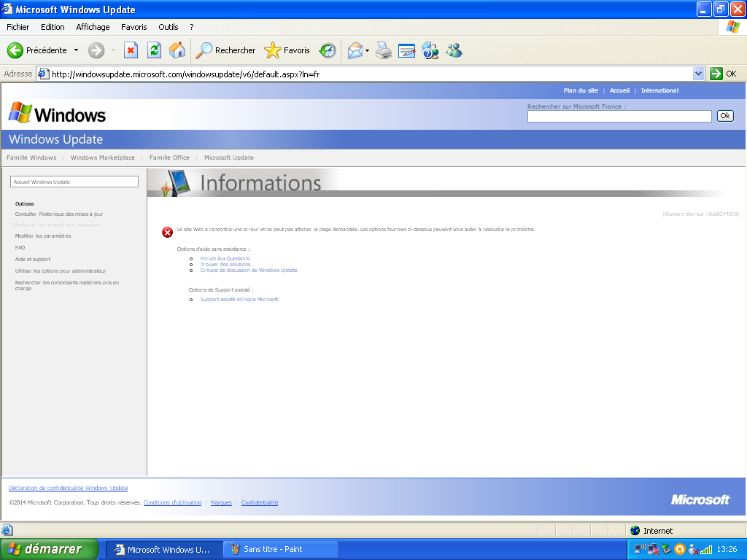Open the Marques footer link
Viewport: 747px width, 560px height.
(x=221, y=502)
